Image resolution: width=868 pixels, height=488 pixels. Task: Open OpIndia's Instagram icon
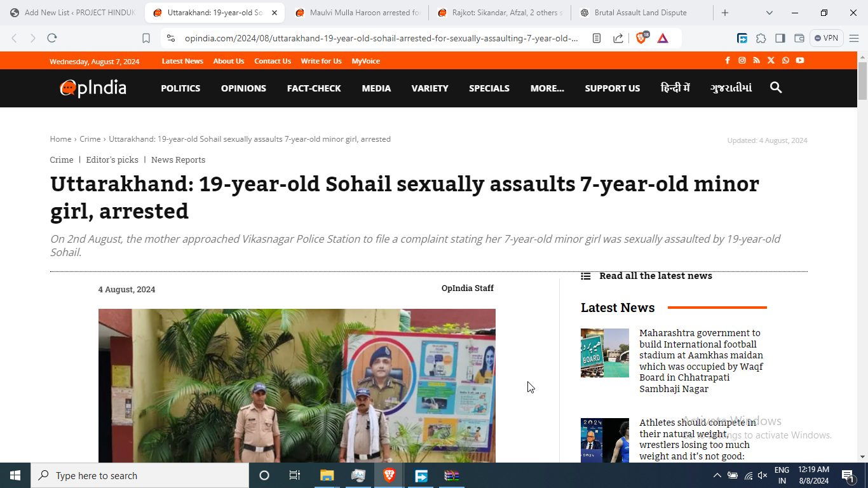(742, 60)
